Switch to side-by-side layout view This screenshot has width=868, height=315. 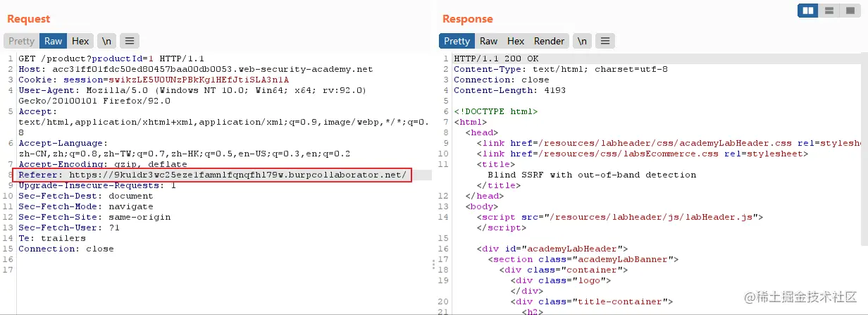[808, 11]
